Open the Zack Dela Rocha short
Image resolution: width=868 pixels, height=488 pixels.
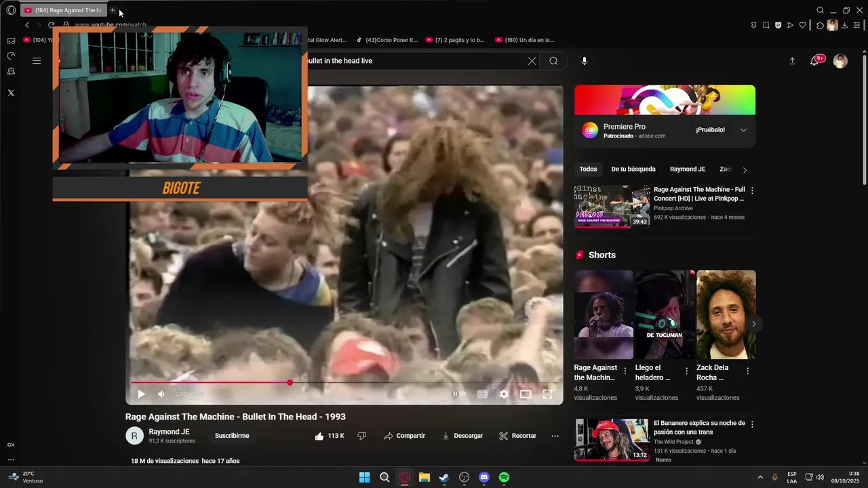pos(726,314)
